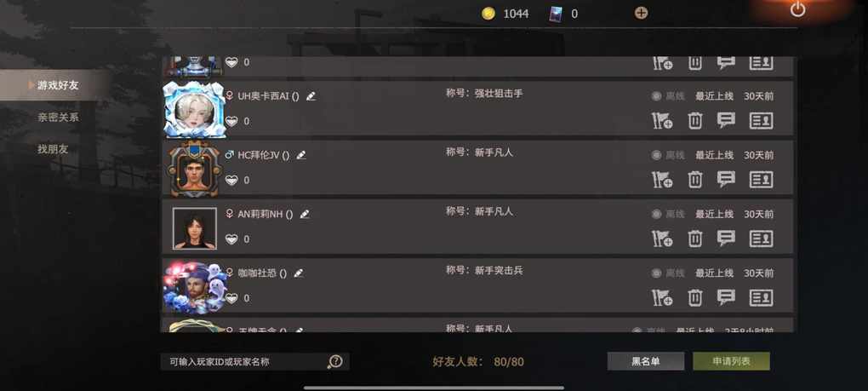
Task: Click the gold coin balance icon
Action: pyautogui.click(x=488, y=14)
